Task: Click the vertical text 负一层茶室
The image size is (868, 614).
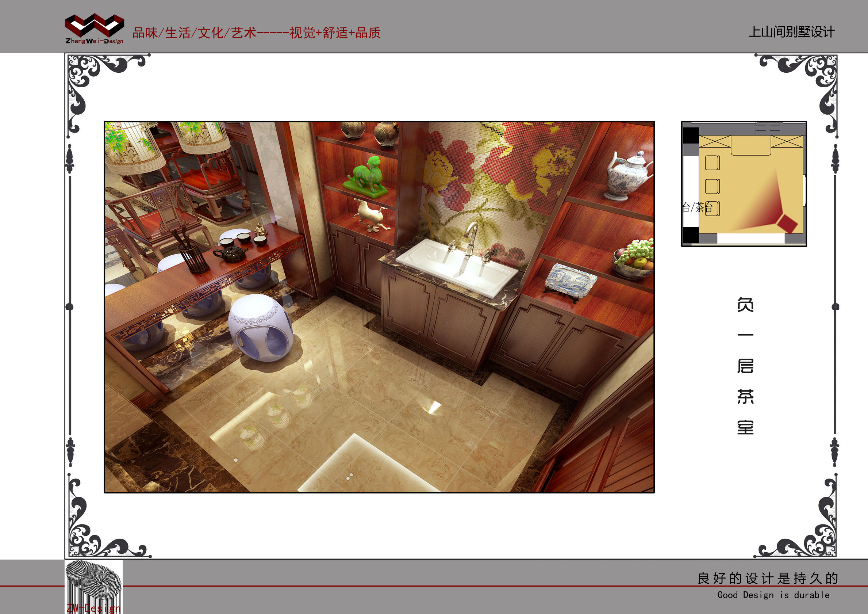Action: click(745, 366)
